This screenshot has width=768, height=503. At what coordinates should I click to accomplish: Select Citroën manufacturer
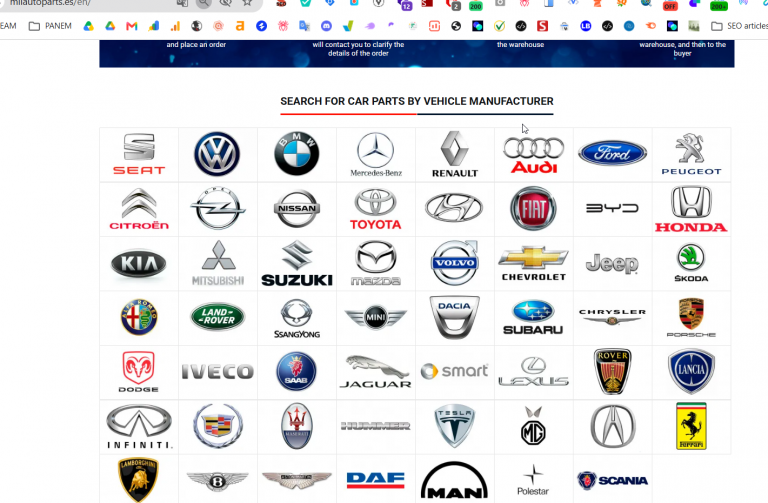click(139, 210)
